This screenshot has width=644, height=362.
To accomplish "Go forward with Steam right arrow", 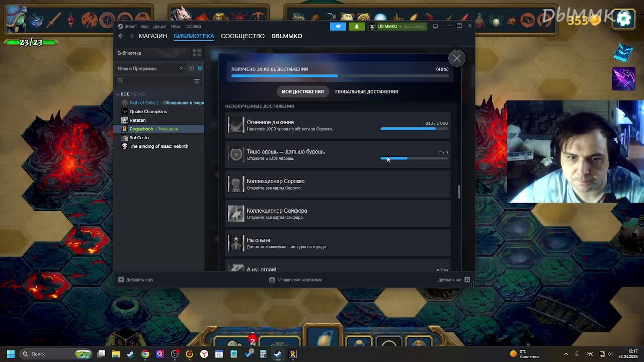I will click(132, 36).
